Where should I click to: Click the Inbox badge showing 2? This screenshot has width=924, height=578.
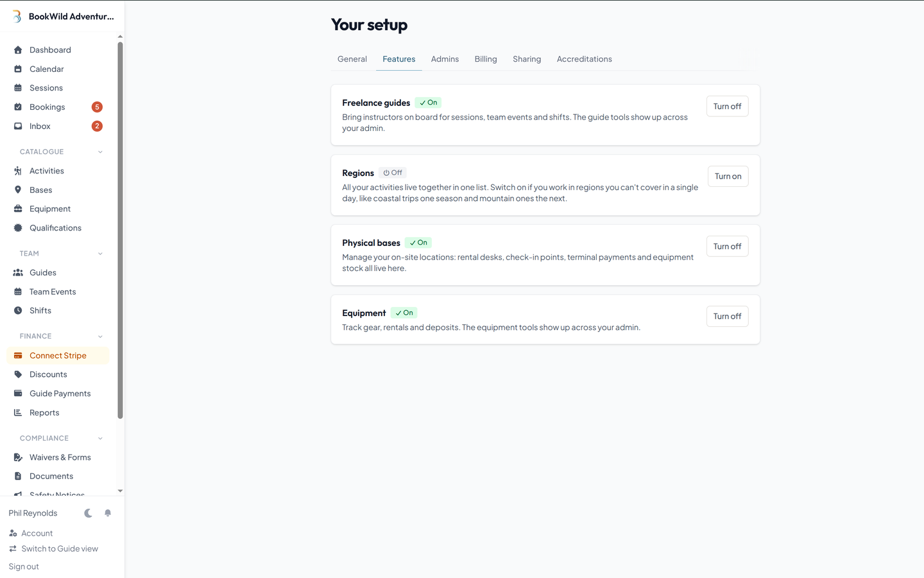[x=97, y=126]
